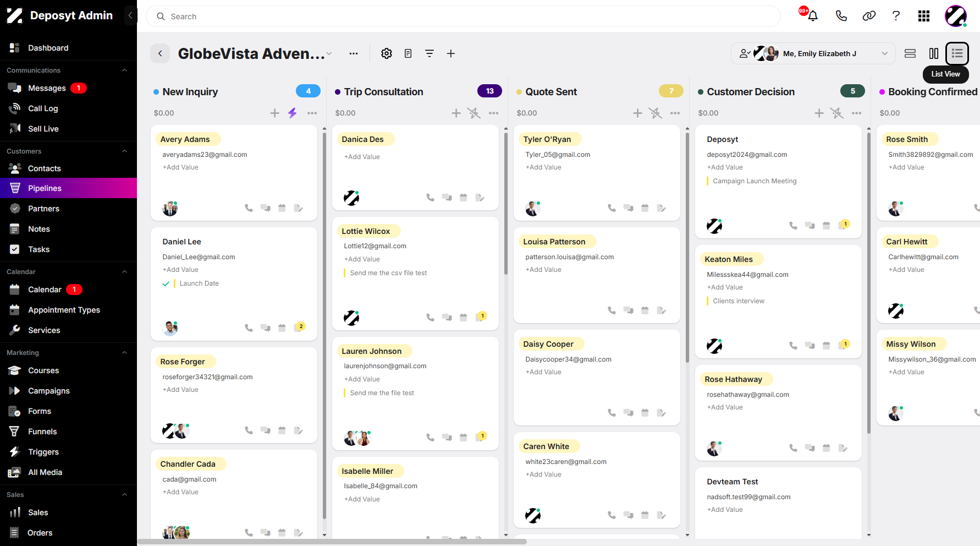The image size is (980, 546).
Task: Click the Search input field
Action: (463, 17)
